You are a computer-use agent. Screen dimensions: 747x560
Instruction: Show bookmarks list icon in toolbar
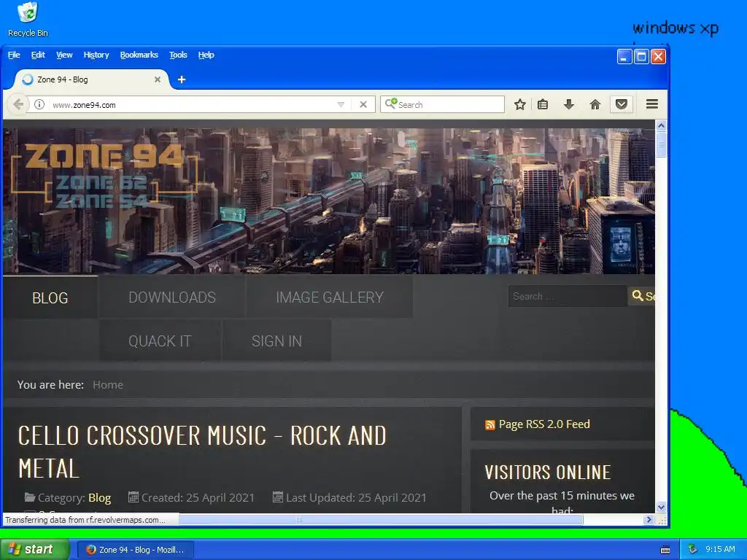(x=543, y=104)
